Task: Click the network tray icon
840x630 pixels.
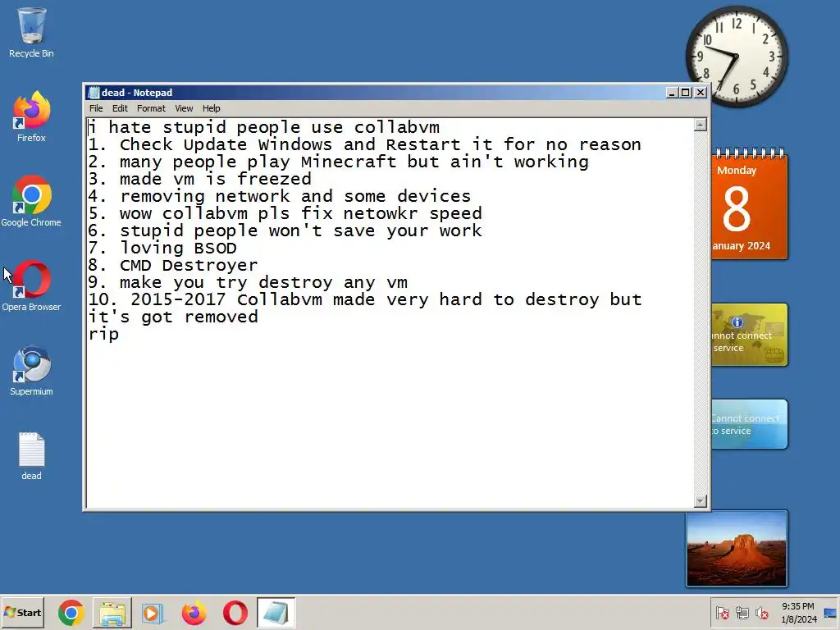Action: 742,613
